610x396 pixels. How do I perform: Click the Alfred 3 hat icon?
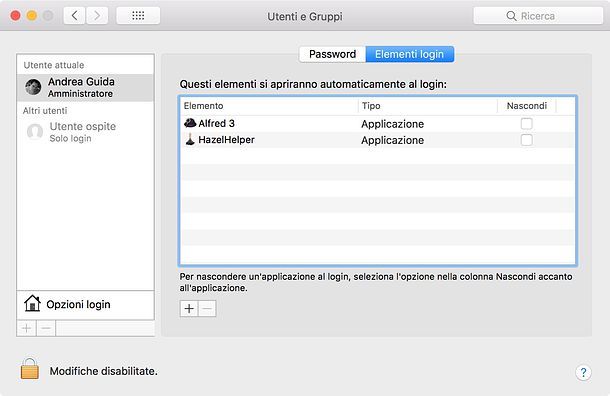pyautogui.click(x=190, y=123)
